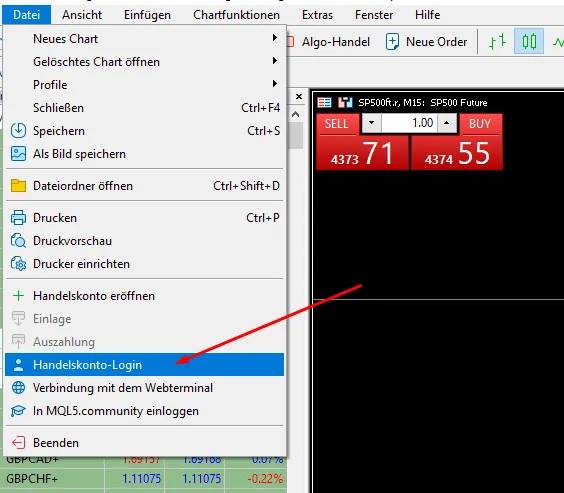The image size is (564, 493).
Task: Click the green plus Handelskonto eröffnen icon
Action: pyautogui.click(x=18, y=296)
